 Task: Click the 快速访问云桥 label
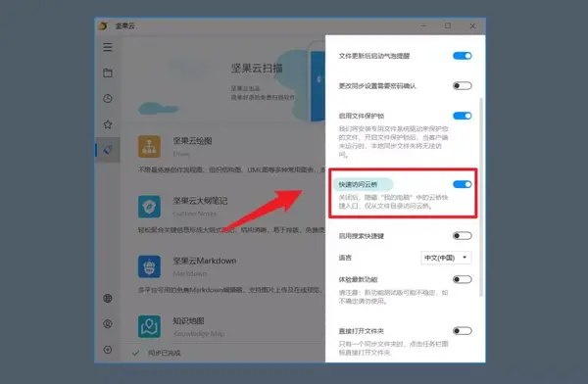click(x=358, y=184)
